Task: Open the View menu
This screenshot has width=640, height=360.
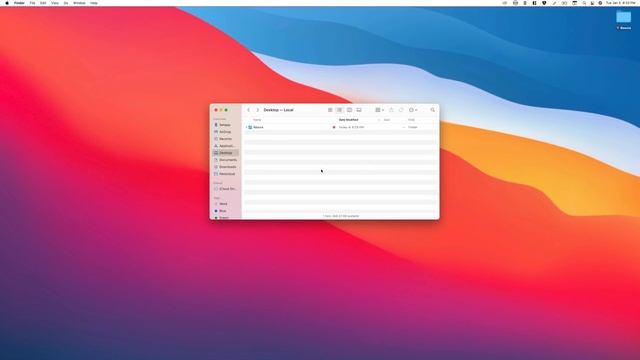Action: [x=55, y=3]
